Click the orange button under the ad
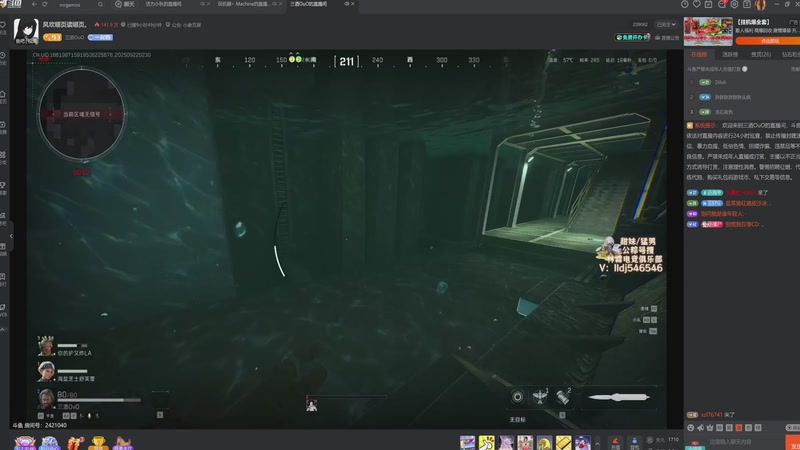The height and width of the screenshot is (450, 800). (x=767, y=41)
